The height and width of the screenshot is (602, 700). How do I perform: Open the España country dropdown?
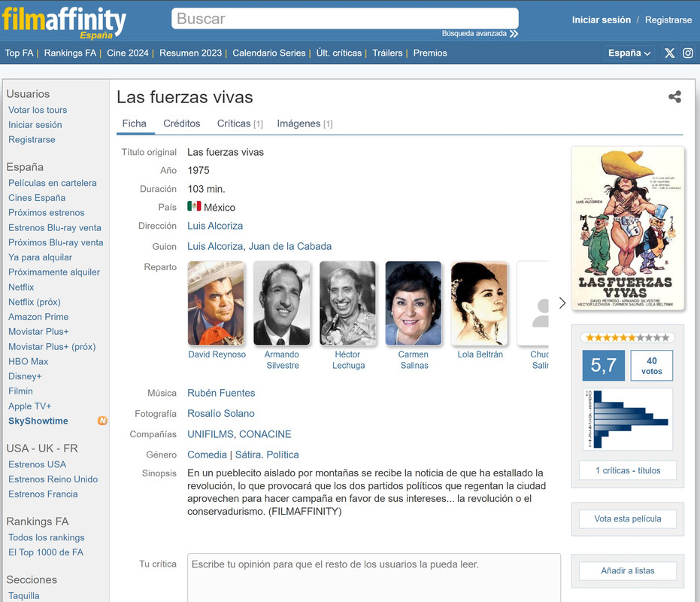click(x=629, y=53)
